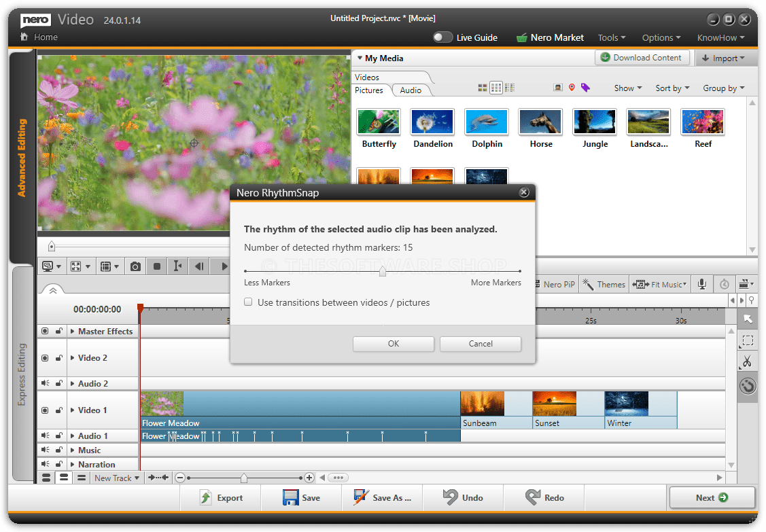Capture a snapshot with the camera icon
This screenshot has width=766, height=532.
(x=135, y=266)
